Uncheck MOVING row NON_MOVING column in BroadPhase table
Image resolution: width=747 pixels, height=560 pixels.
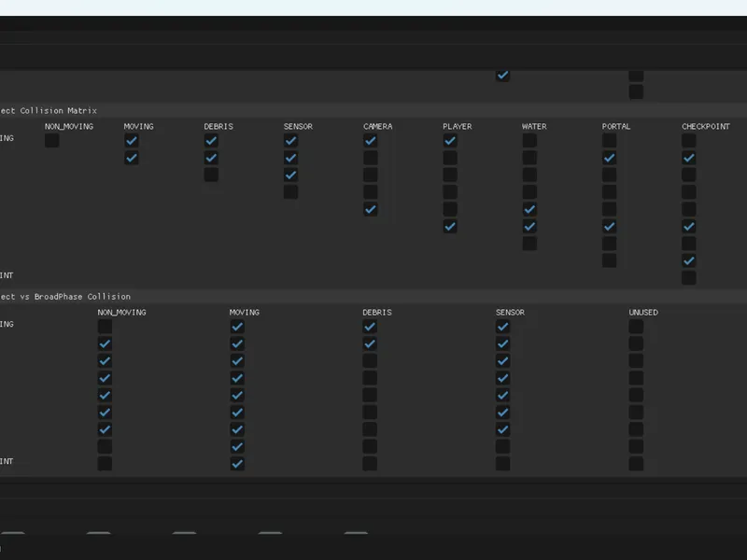point(105,343)
